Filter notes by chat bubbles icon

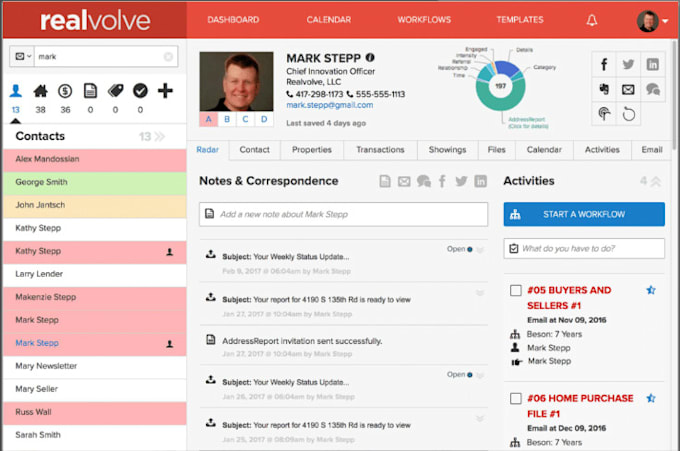pyautogui.click(x=424, y=181)
